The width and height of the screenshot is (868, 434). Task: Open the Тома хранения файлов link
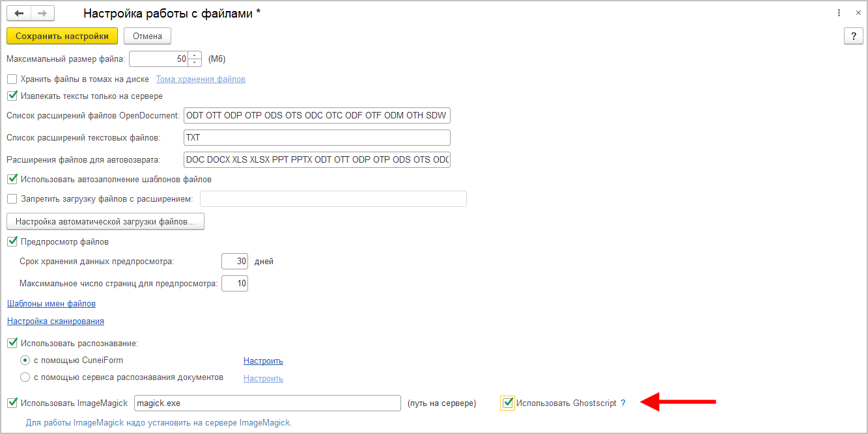coord(201,79)
